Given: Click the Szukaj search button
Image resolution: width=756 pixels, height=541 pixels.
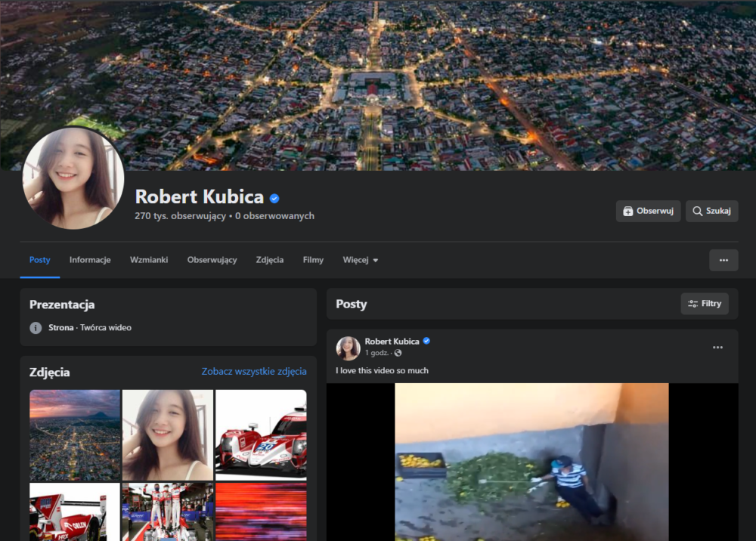Looking at the screenshot, I should [711, 211].
